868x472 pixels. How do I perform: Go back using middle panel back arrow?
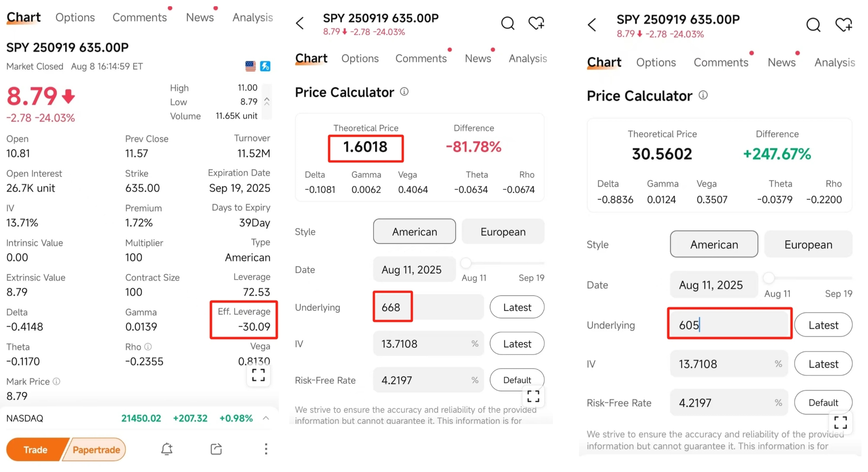300,23
